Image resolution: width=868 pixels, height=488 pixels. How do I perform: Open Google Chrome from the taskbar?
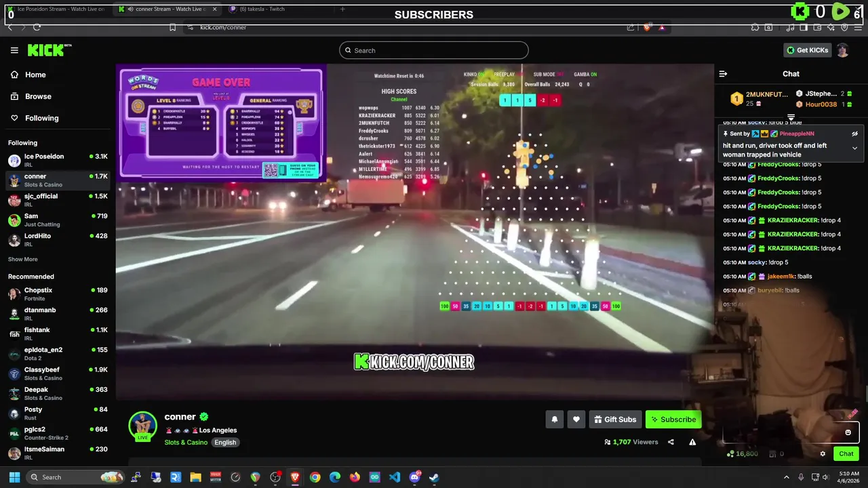point(315,477)
